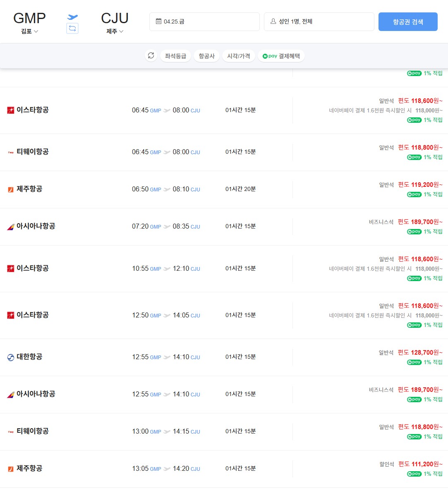Screen dimensions: 448x489
Task: Click Eastar Jet logo on 06:45 flight
Action: tap(11, 110)
